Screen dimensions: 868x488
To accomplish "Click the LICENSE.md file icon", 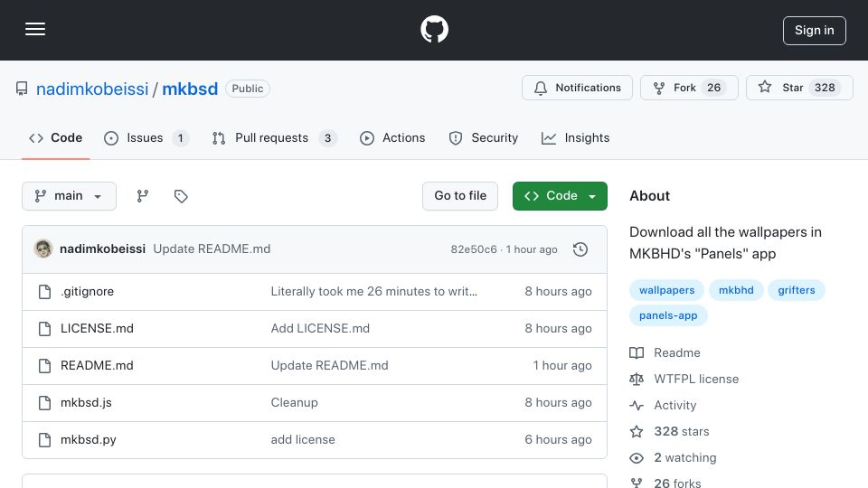I will pyautogui.click(x=45, y=329).
